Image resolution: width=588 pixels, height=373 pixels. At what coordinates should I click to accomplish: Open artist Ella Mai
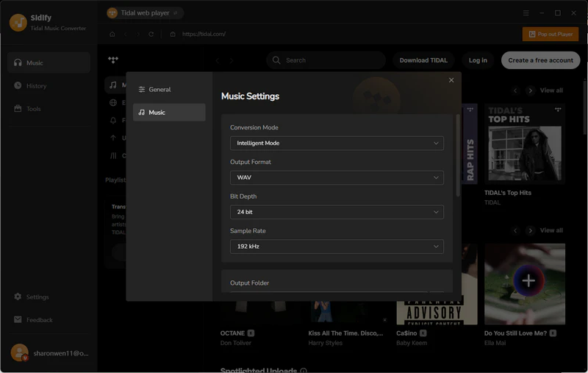click(x=495, y=343)
